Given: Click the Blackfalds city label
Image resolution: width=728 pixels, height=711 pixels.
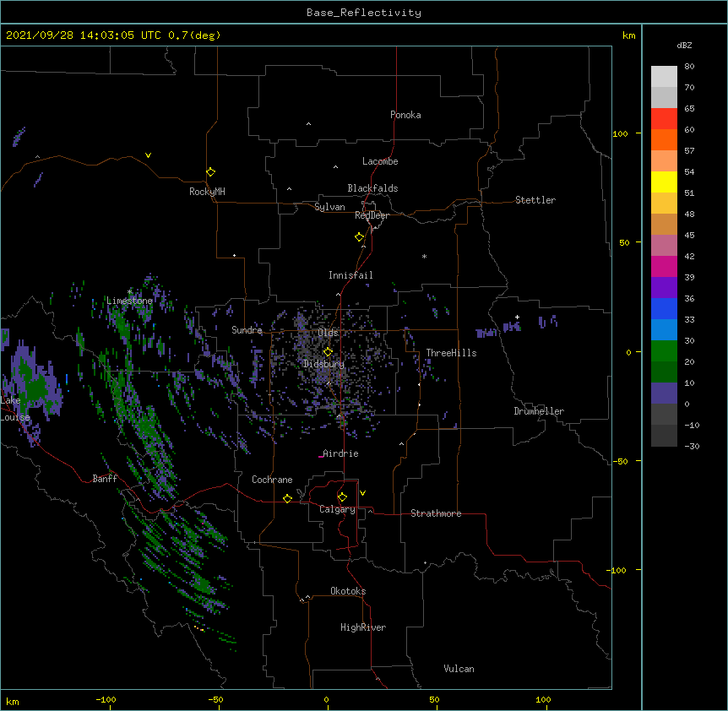Looking at the screenshot, I should tap(372, 188).
